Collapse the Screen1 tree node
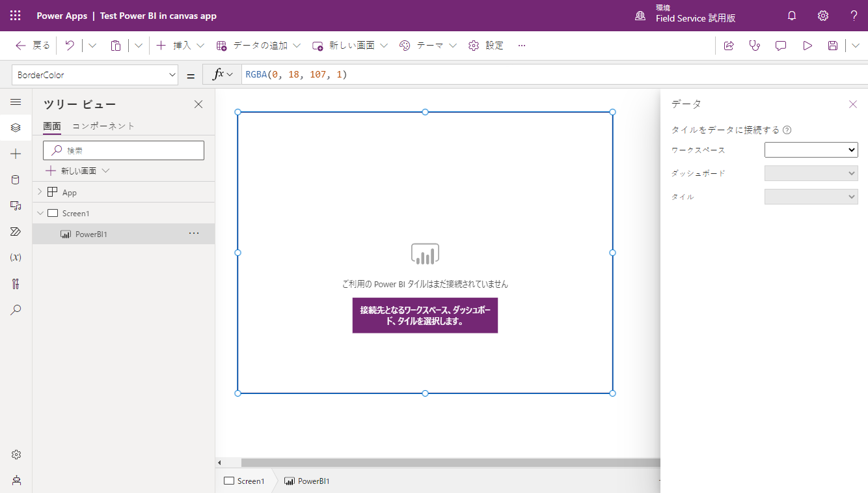The width and height of the screenshot is (868, 493). point(40,213)
